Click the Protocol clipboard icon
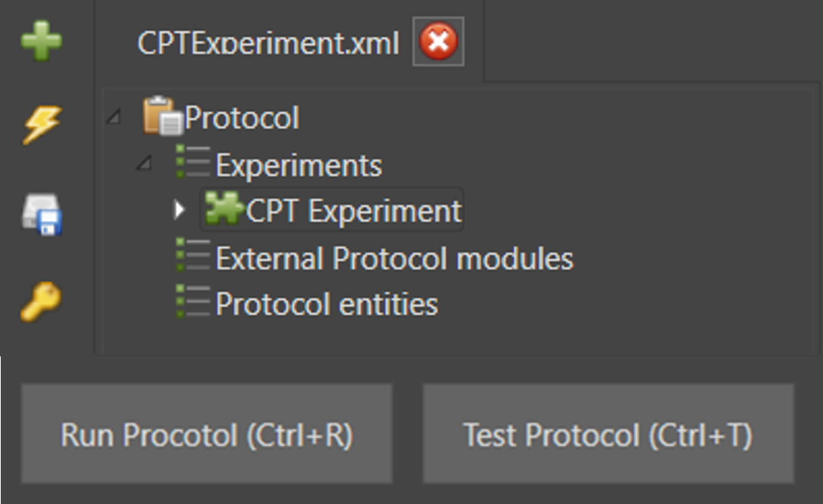 163,117
